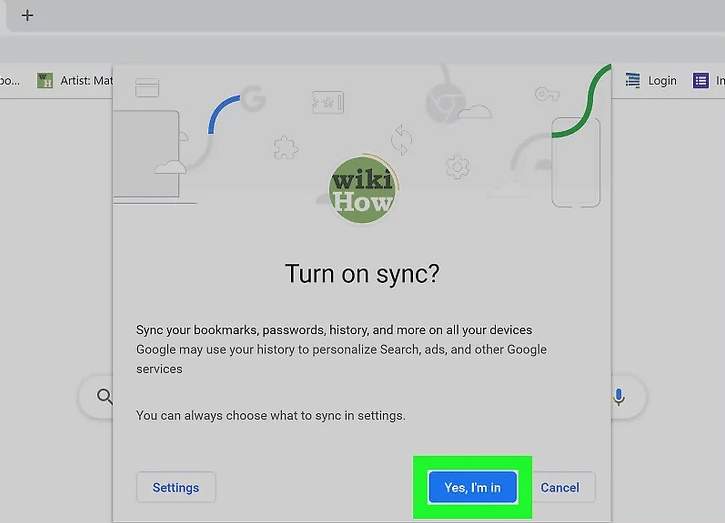Open sync Settings from the dialog
The image size is (725, 523).
[176, 487]
